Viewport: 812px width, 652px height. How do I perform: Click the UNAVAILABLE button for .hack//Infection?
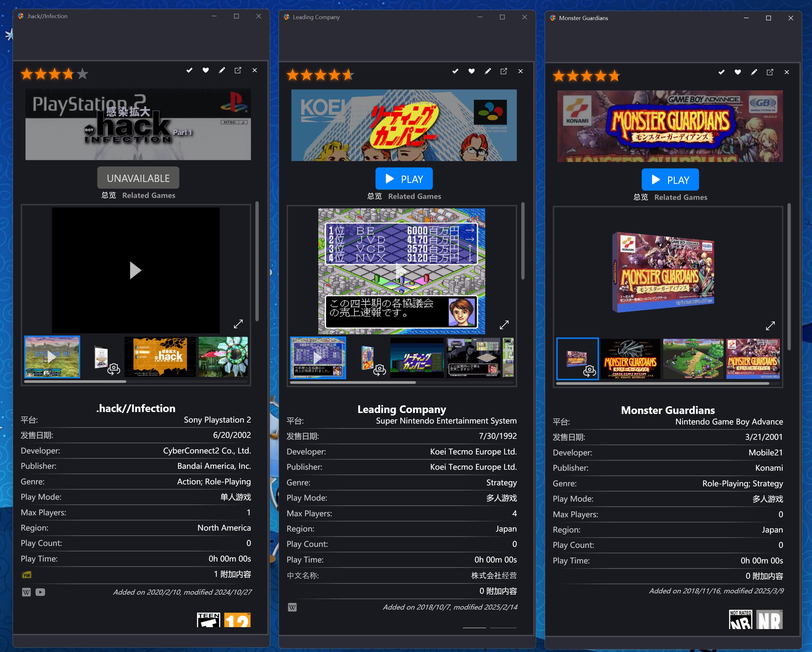point(138,178)
